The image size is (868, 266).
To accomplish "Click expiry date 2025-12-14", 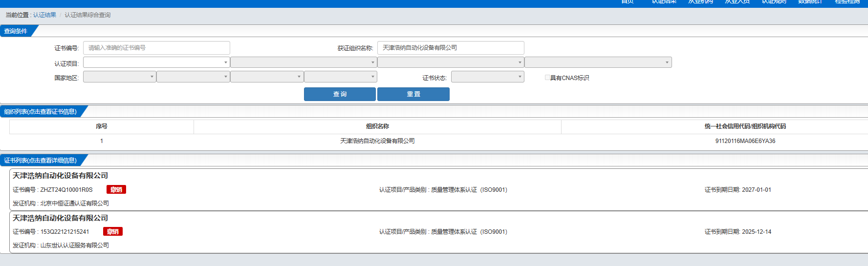I will tap(757, 232).
